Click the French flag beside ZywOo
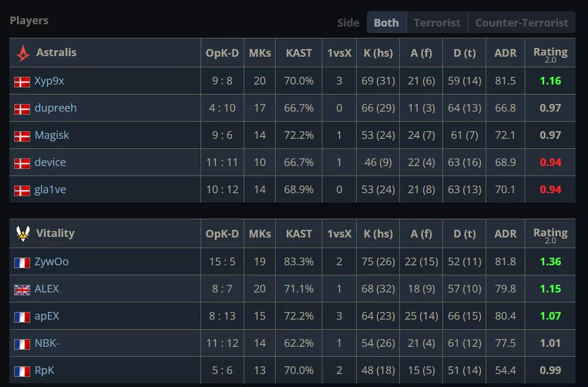This screenshot has width=588, height=387. (x=22, y=262)
